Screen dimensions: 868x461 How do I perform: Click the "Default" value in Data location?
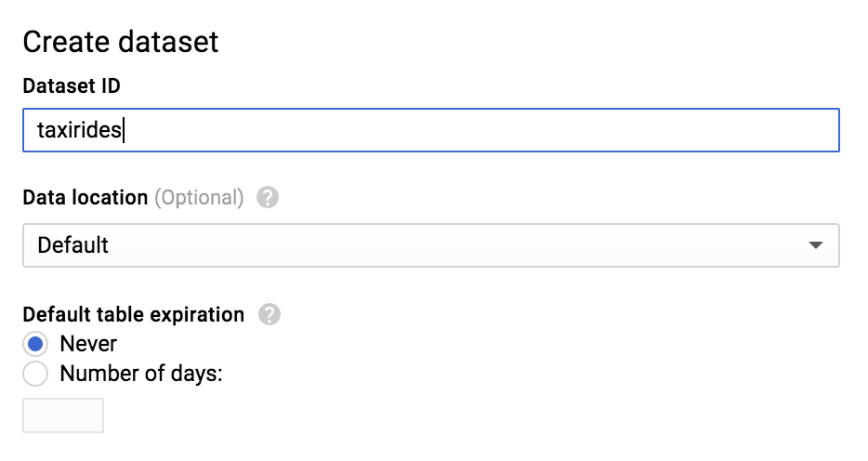tap(72, 245)
